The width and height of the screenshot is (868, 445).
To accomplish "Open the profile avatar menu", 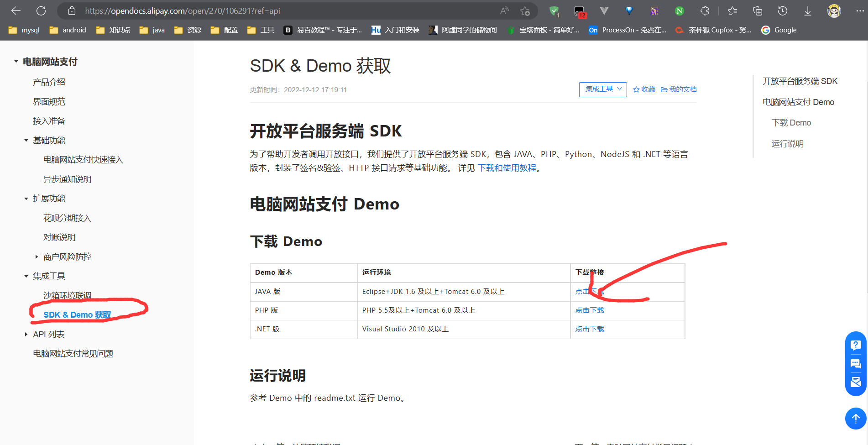I will pos(834,10).
